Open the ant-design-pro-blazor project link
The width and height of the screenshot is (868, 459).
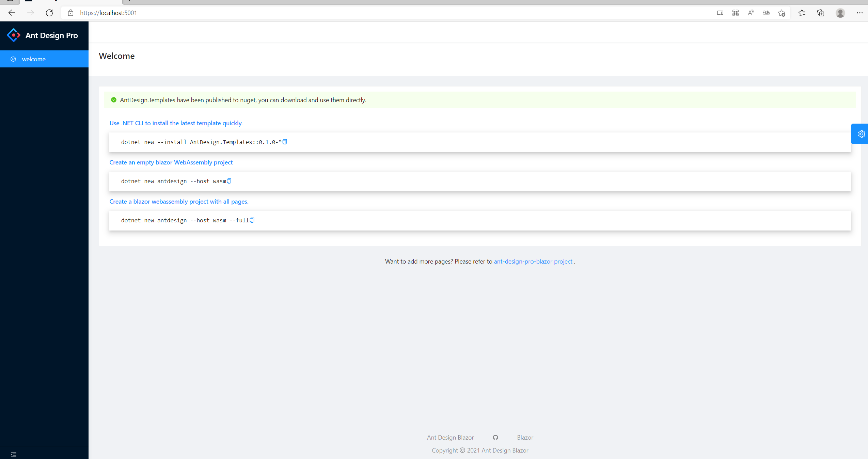(533, 262)
